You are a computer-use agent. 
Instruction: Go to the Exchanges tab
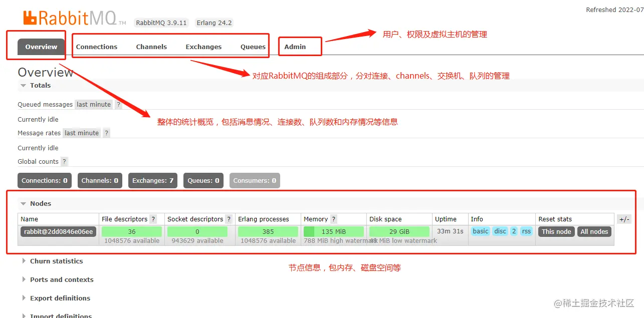[203, 47]
